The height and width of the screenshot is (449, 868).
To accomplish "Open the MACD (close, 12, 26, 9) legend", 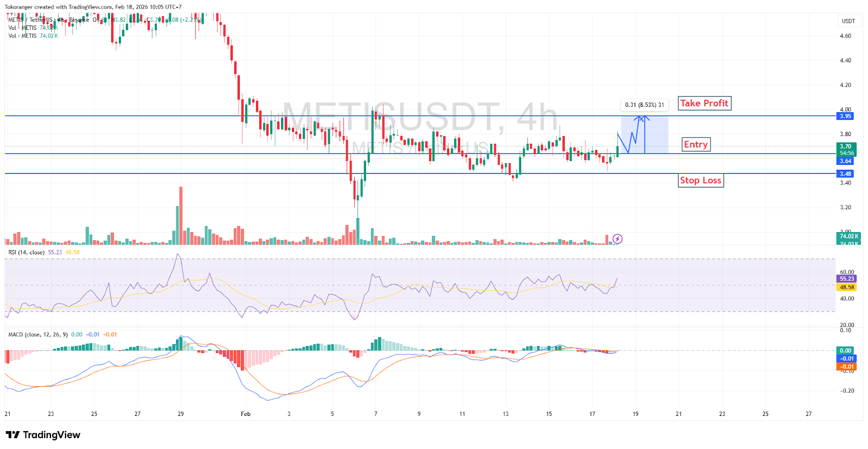I will (38, 335).
